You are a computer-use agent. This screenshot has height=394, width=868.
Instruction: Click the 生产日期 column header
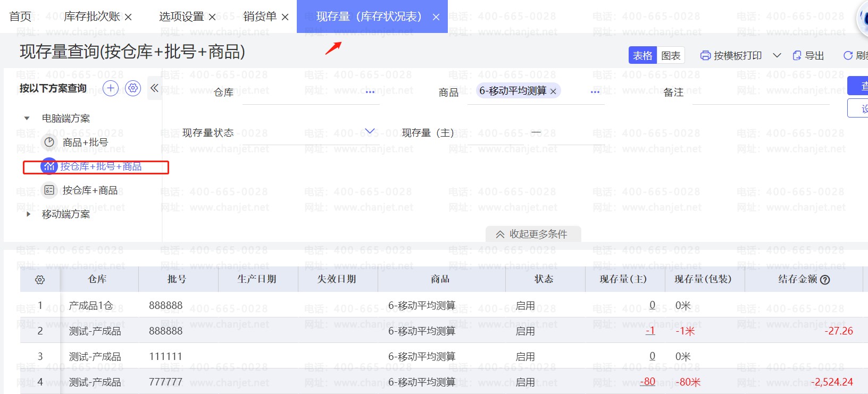click(257, 279)
